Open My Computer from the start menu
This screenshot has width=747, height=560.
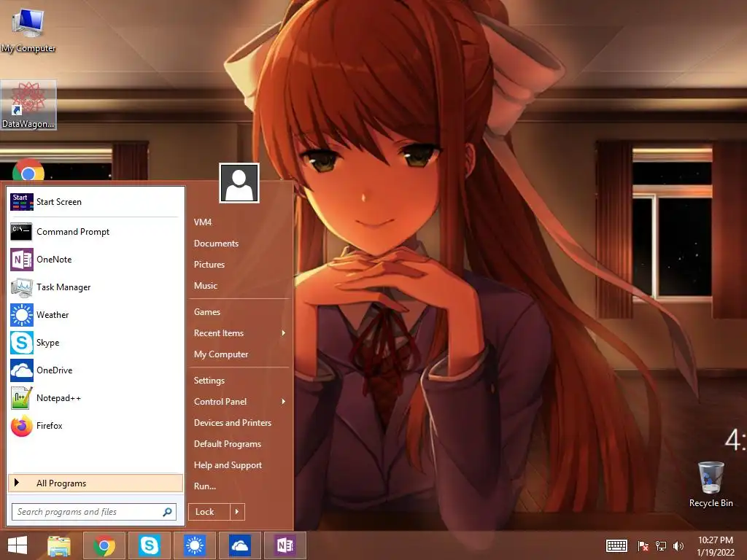click(221, 354)
